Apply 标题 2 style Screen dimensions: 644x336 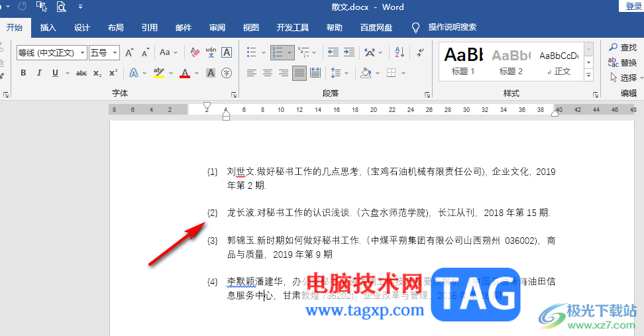tap(511, 62)
